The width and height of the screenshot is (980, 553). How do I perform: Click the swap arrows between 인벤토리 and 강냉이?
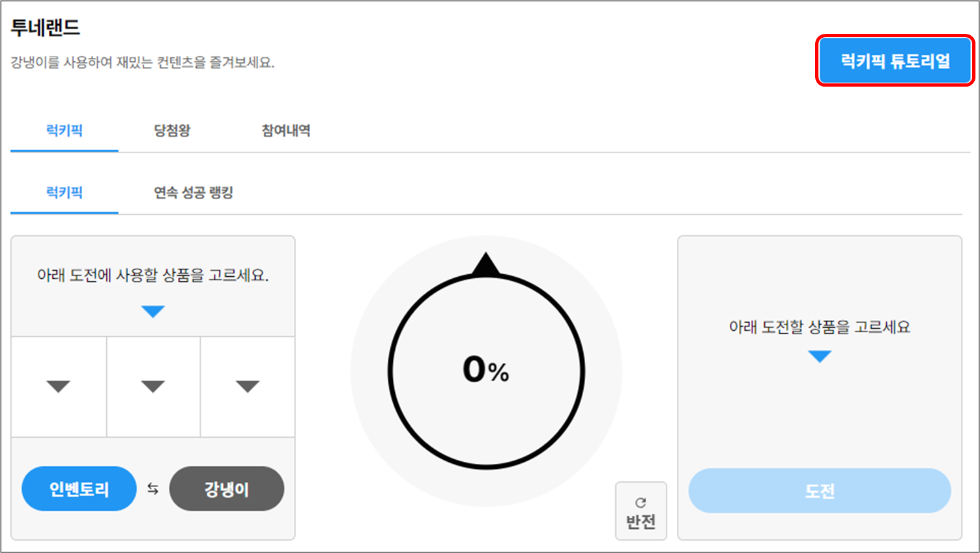(x=153, y=489)
